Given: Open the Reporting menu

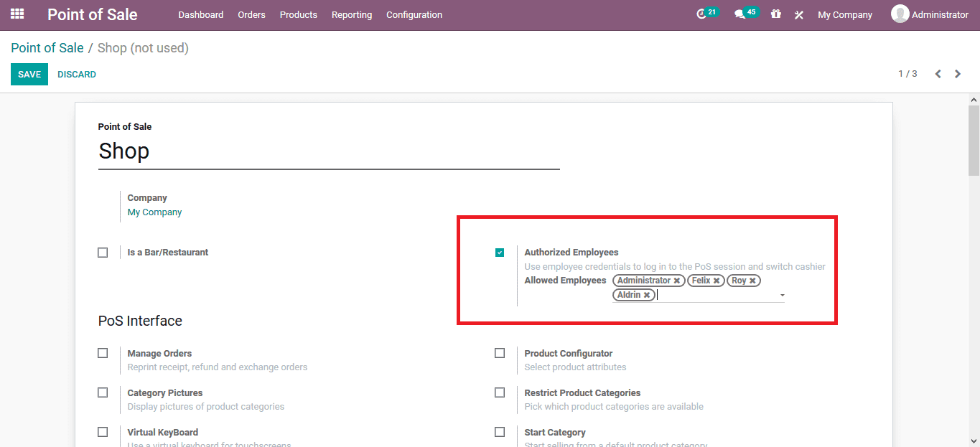Looking at the screenshot, I should [352, 14].
